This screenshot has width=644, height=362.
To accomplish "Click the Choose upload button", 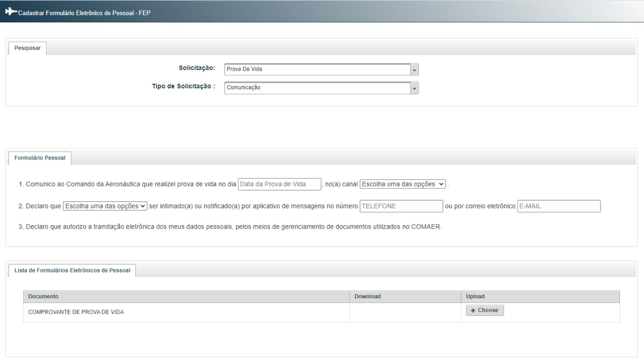I will 485,310.
